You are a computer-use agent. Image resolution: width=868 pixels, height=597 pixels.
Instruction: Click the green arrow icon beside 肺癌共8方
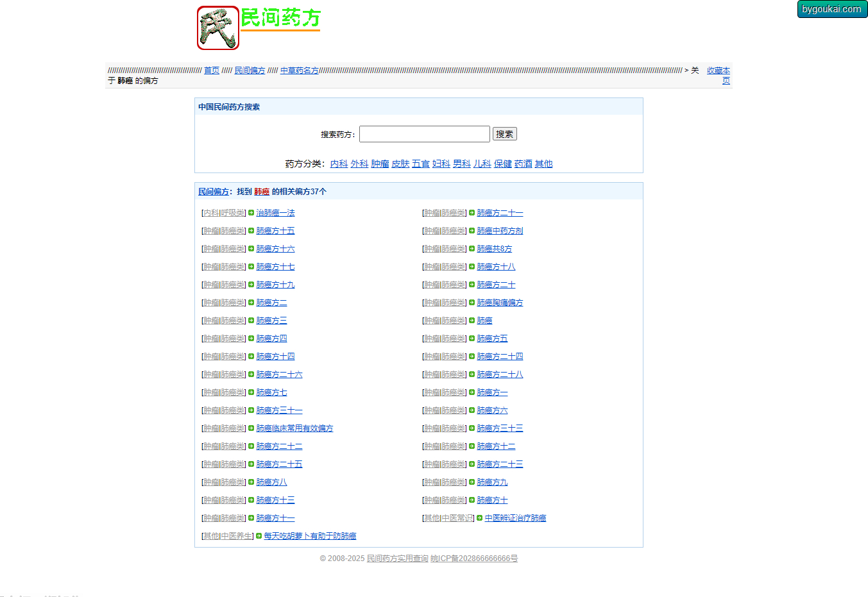click(472, 249)
